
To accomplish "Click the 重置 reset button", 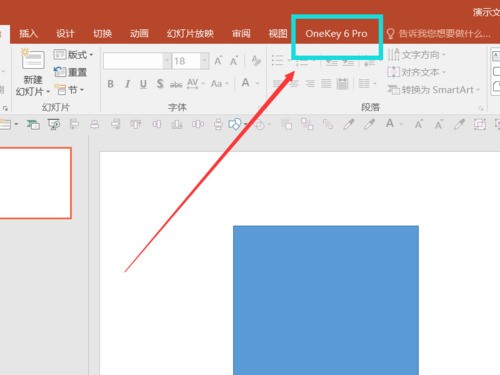I will tap(70, 72).
